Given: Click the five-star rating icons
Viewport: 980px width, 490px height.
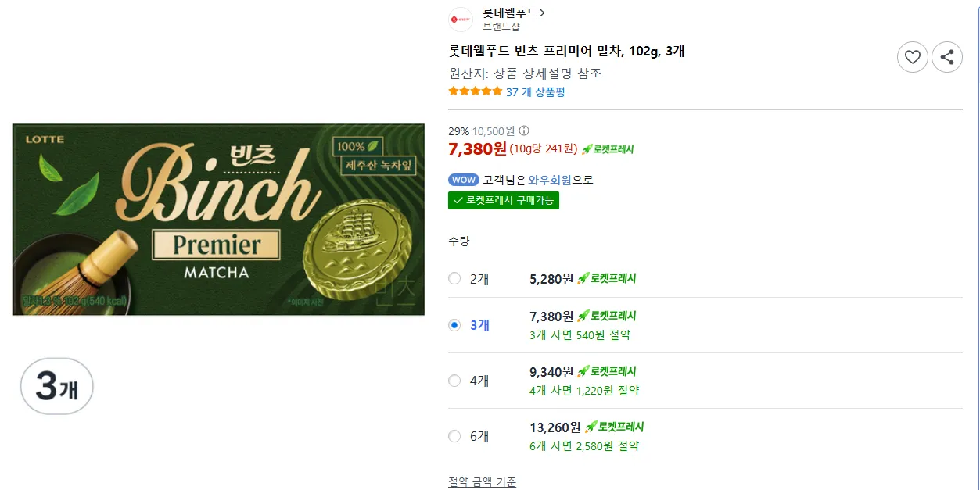Looking at the screenshot, I should [475, 92].
